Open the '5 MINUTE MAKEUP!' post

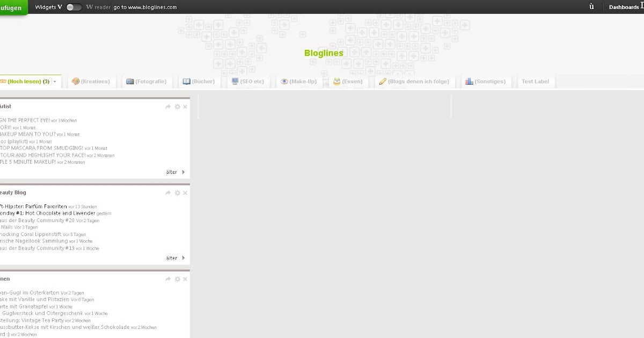click(x=28, y=162)
